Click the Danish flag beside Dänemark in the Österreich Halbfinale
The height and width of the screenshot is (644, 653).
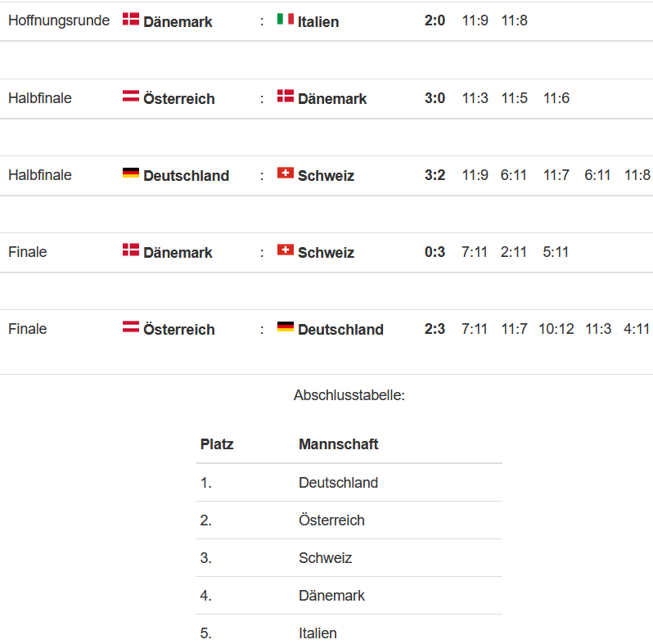tap(286, 97)
